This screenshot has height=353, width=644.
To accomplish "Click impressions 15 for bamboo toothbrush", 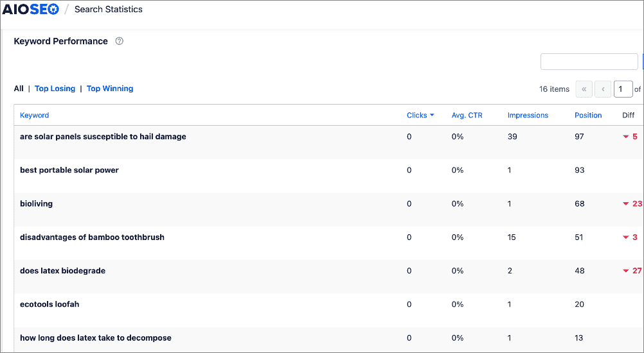I will (512, 237).
